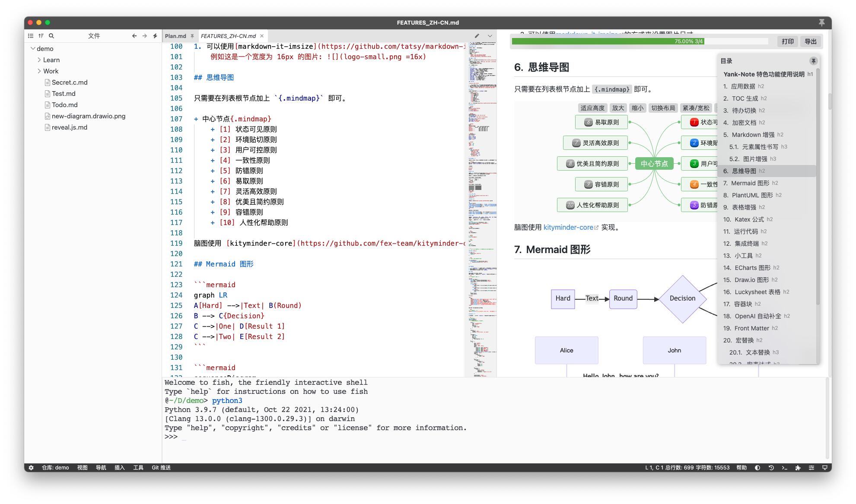This screenshot has height=504, width=856.
Task: Click 放大 zoom-in mindmap button
Action: [x=618, y=108]
